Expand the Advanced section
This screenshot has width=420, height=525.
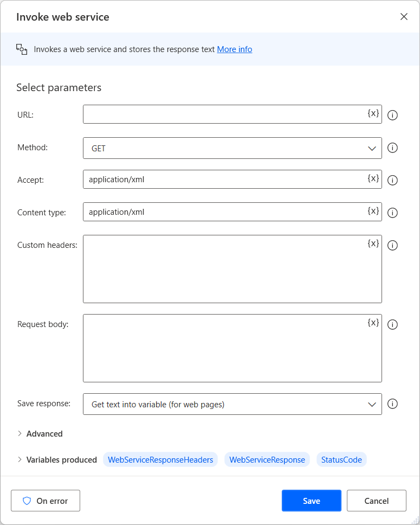(x=41, y=433)
